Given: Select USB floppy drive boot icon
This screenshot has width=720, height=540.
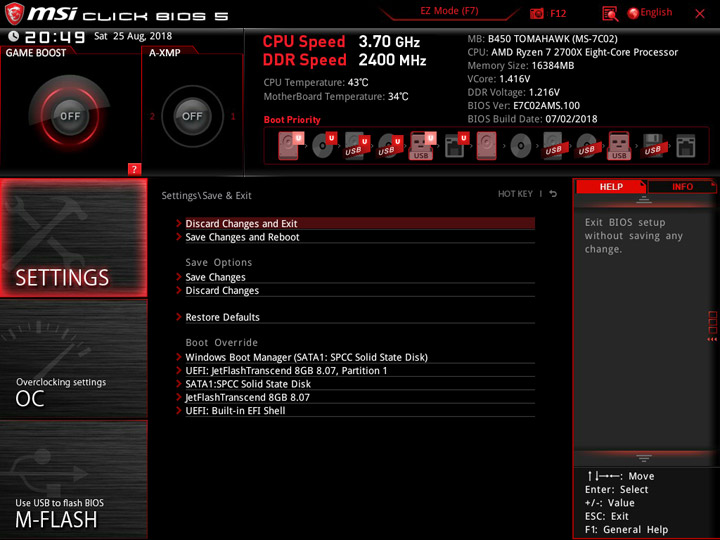Looking at the screenshot, I should [x=653, y=146].
